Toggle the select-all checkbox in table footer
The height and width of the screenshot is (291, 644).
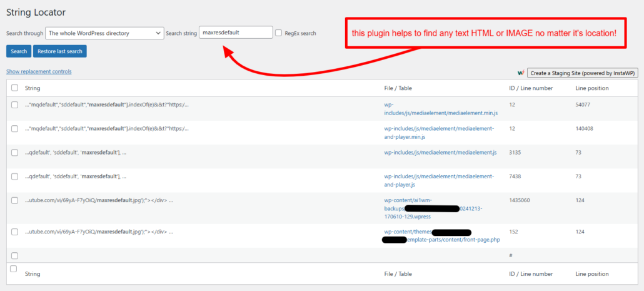[14, 269]
